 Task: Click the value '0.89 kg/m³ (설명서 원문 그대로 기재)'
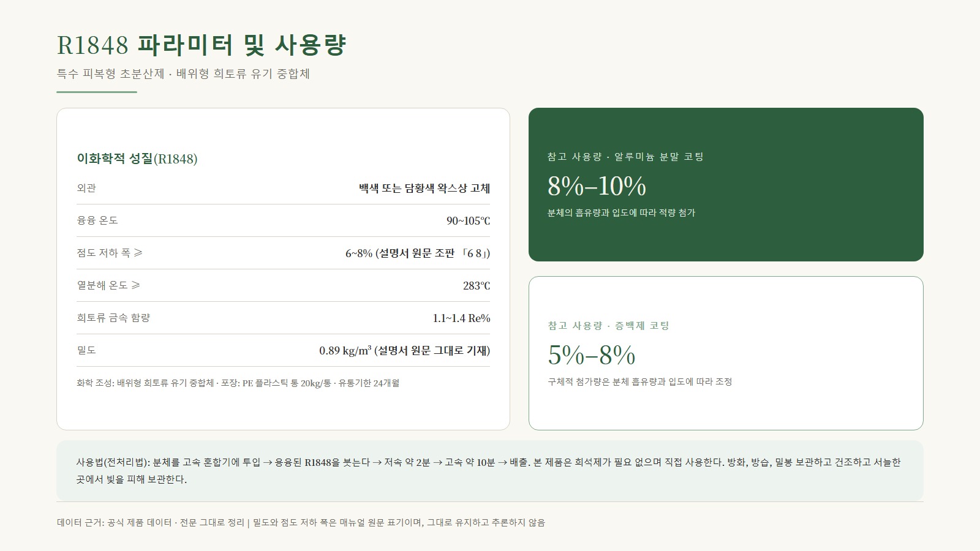click(x=405, y=351)
